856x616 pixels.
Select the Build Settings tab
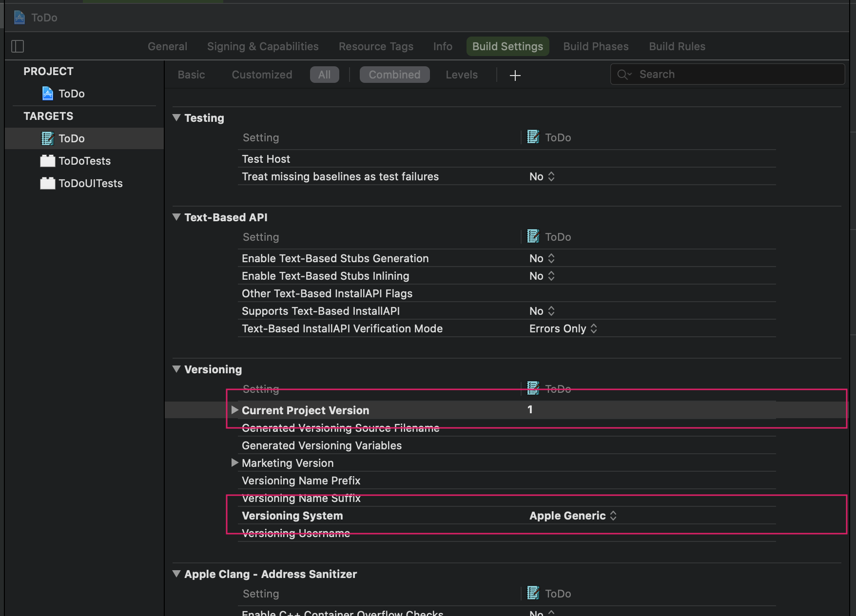pos(507,46)
